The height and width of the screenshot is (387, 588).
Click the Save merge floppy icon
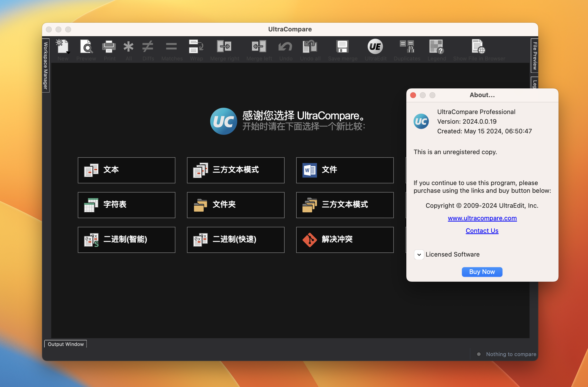[342, 46]
